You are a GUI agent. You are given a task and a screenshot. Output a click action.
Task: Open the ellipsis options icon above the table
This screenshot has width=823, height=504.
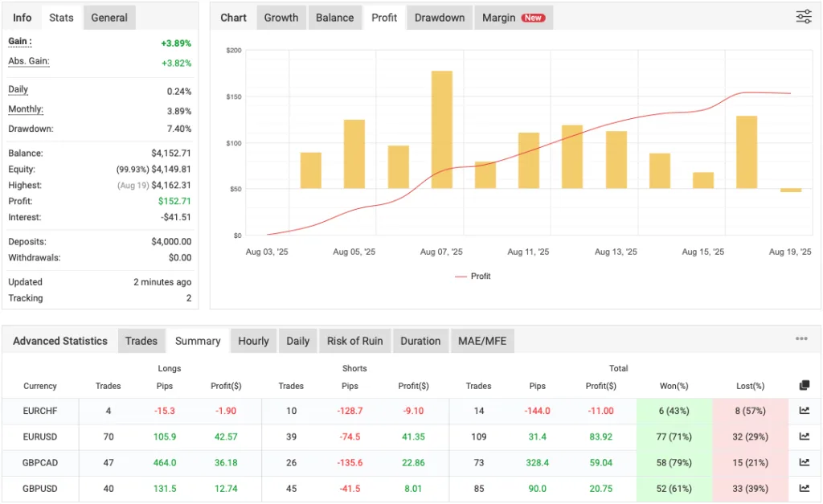(801, 340)
